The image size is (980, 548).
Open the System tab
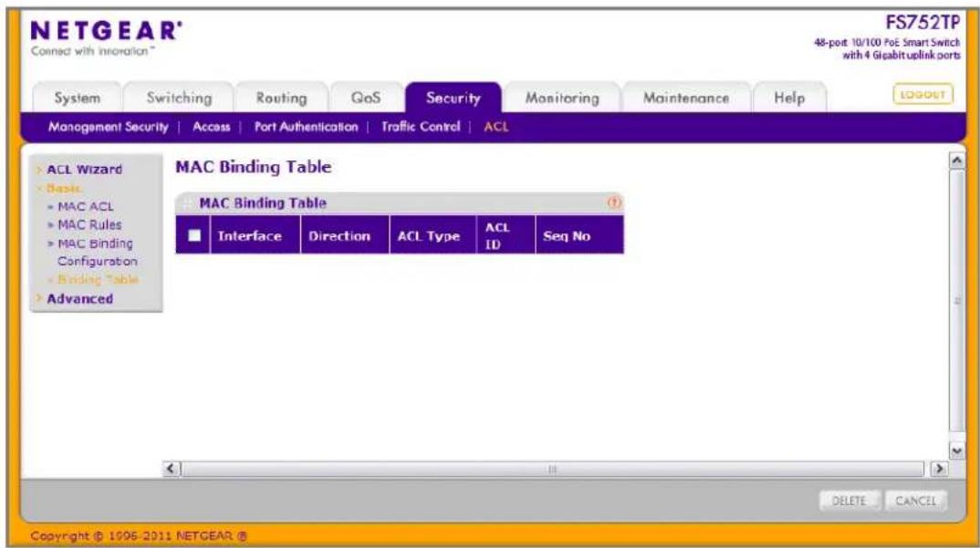tap(77, 98)
